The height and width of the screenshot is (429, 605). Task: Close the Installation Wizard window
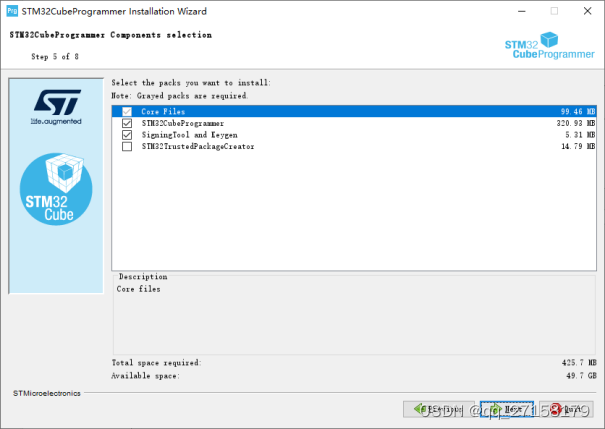587,11
